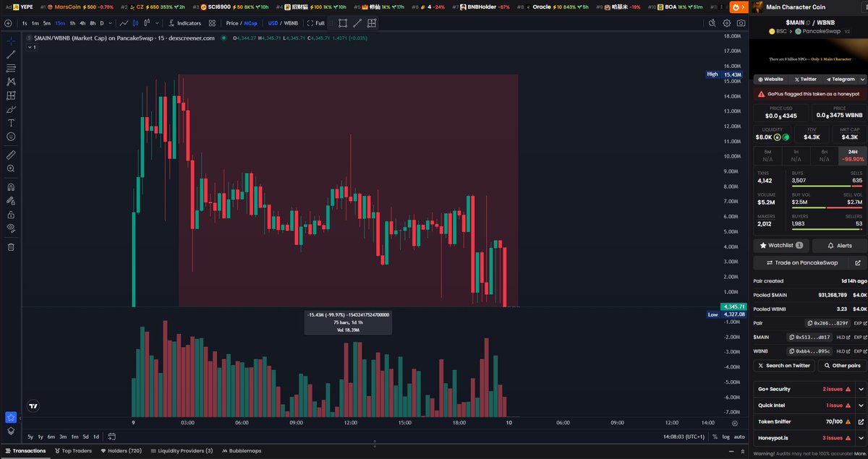Add token to Watchlist
This screenshot has width=868, height=459.
click(781, 245)
